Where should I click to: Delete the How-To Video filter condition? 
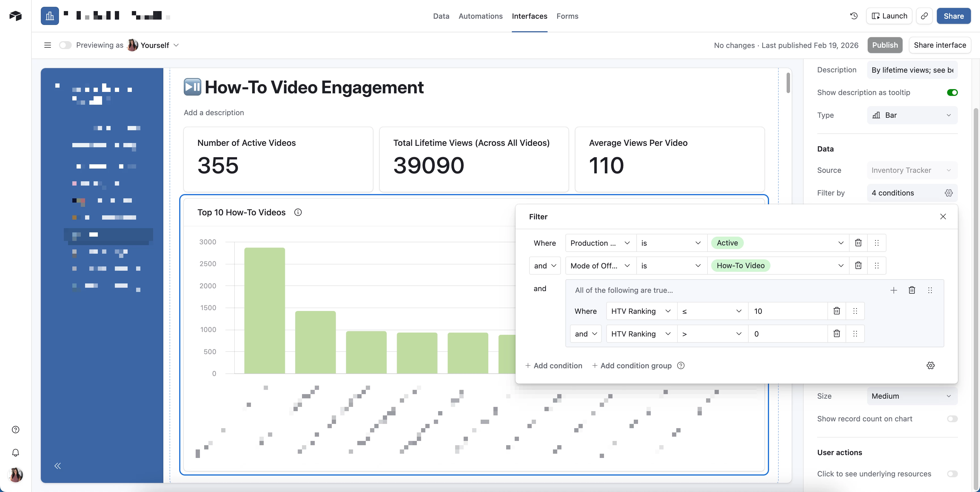click(x=858, y=265)
